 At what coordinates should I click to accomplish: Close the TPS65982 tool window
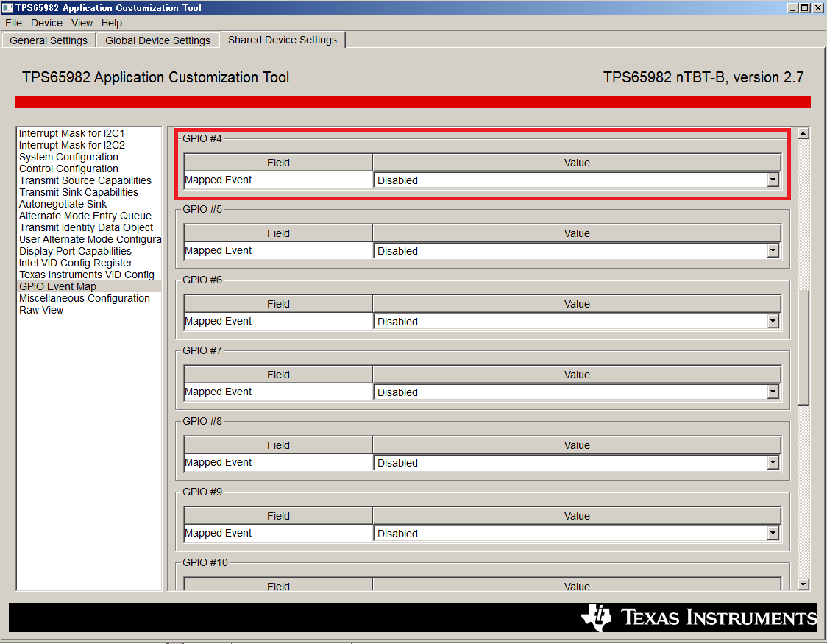(818, 8)
